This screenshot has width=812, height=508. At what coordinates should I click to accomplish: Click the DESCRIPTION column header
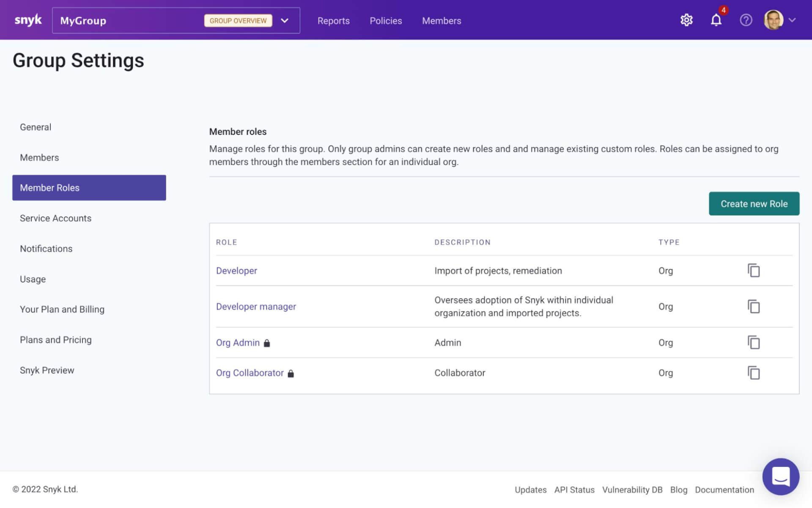(x=462, y=242)
